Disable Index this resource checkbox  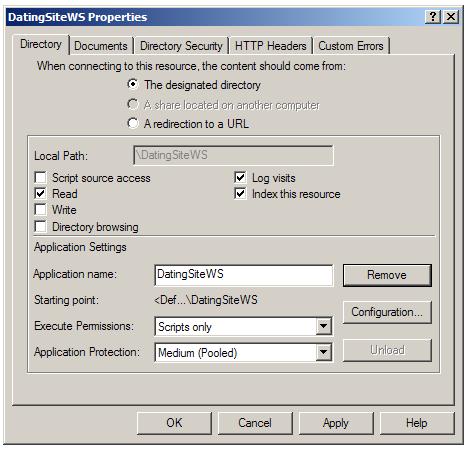tap(240, 193)
